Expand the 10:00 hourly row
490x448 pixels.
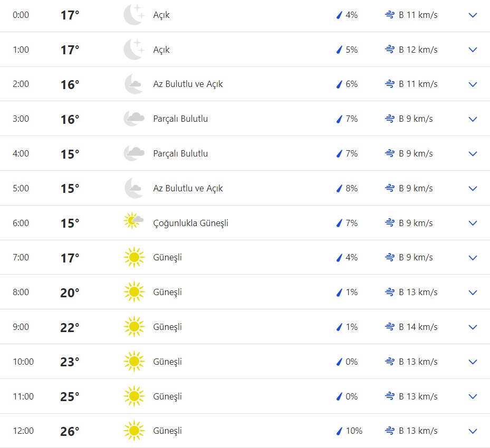point(473,362)
